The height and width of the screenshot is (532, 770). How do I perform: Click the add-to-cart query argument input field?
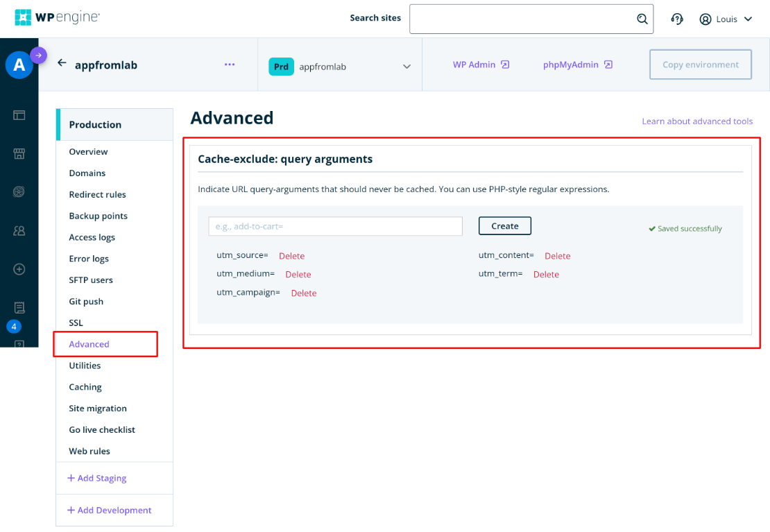[x=335, y=226]
